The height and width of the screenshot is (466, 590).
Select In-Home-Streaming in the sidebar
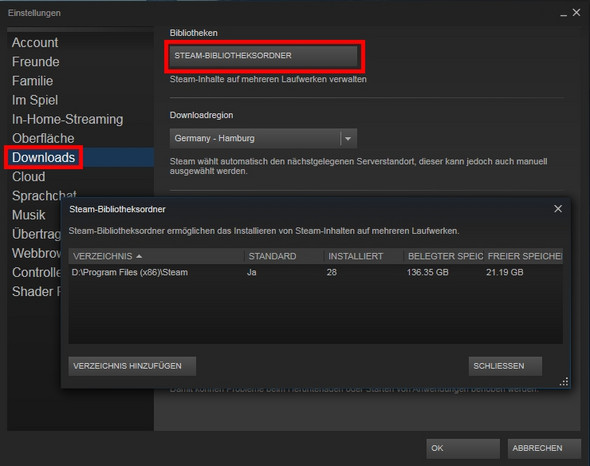[67, 119]
